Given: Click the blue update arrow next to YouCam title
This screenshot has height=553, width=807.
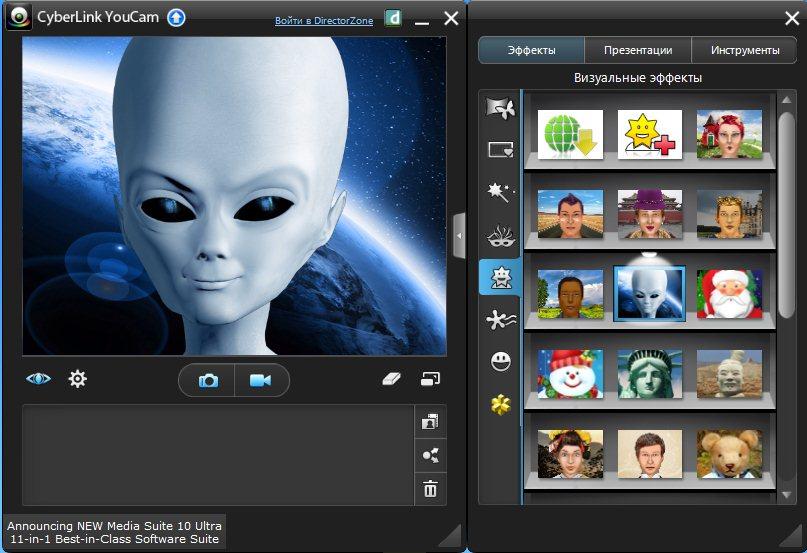Looking at the screenshot, I should [x=176, y=18].
